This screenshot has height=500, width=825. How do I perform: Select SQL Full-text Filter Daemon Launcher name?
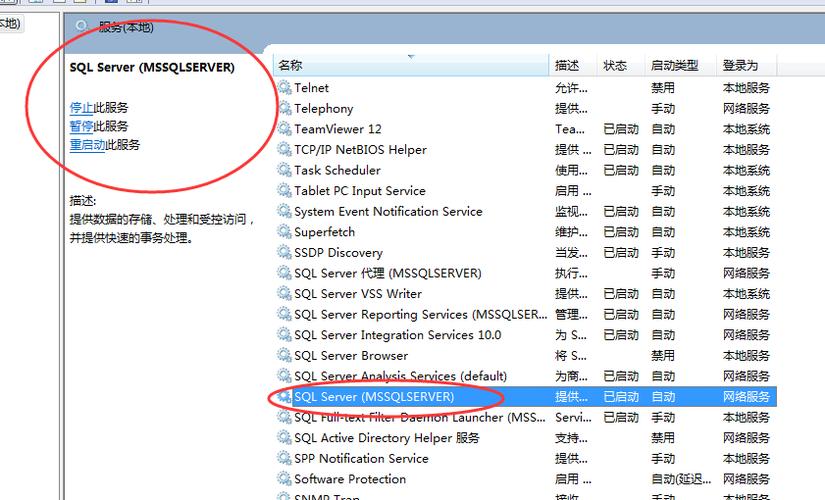pos(420,417)
